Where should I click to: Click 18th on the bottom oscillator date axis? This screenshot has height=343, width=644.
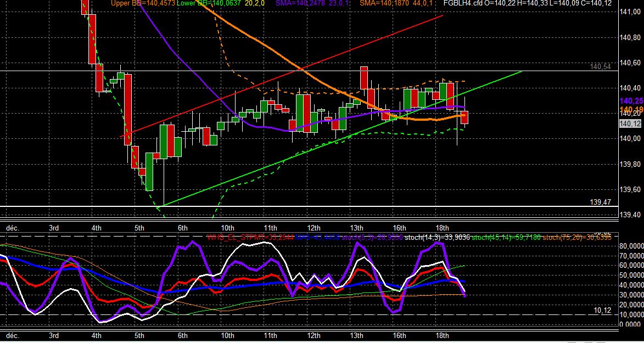[x=442, y=336]
